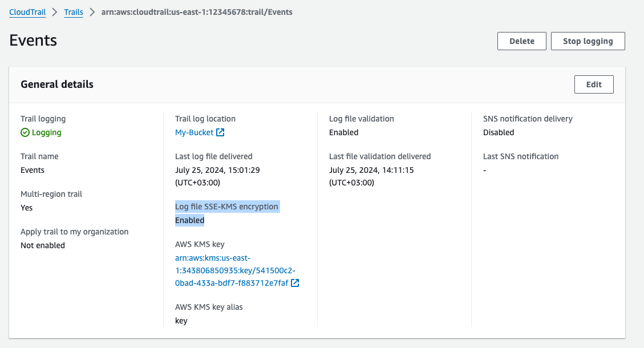Click the Log file validation label

362,119
